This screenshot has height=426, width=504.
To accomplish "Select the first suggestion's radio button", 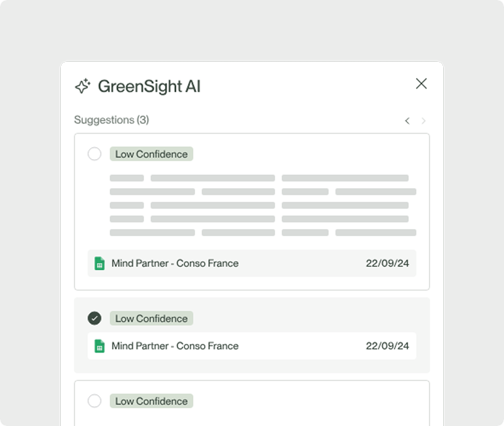I will 94,154.
